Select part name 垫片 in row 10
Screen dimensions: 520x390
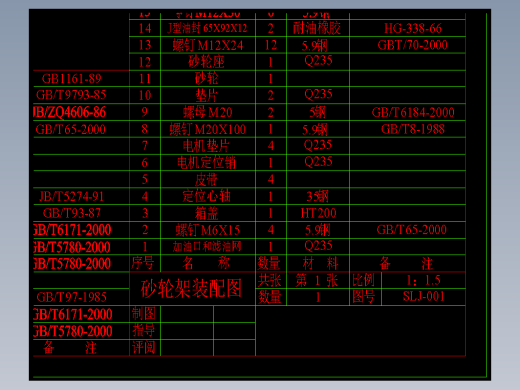point(206,96)
